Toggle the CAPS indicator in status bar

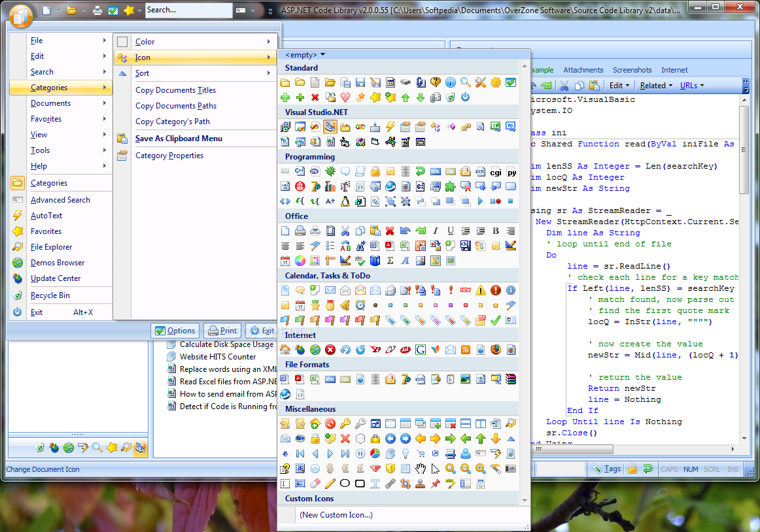pyautogui.click(x=669, y=469)
